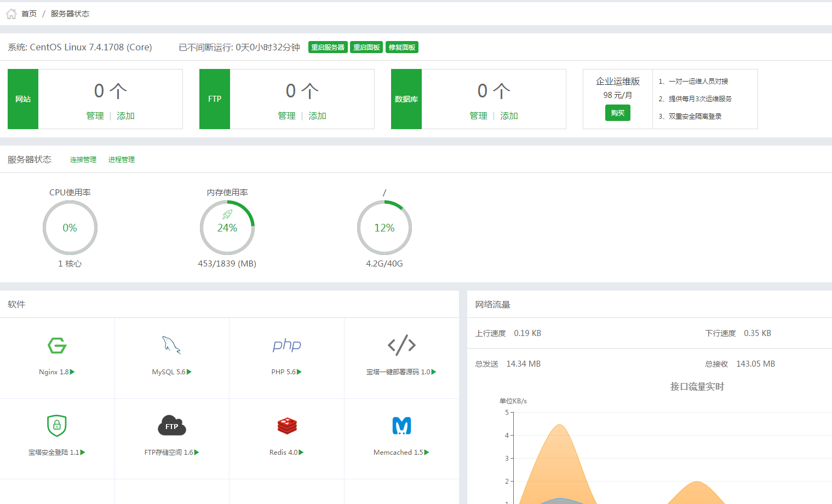
Task: Click the 重启服务器 button
Action: coord(328,48)
